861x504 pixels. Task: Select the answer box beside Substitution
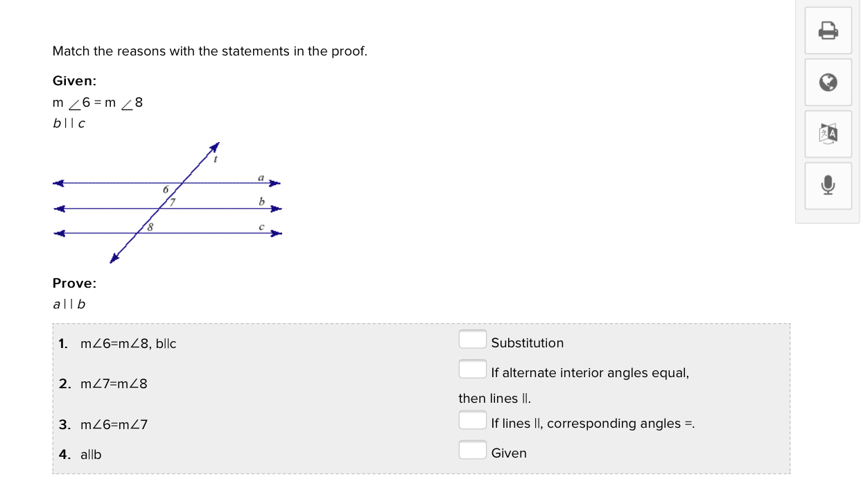coord(472,339)
